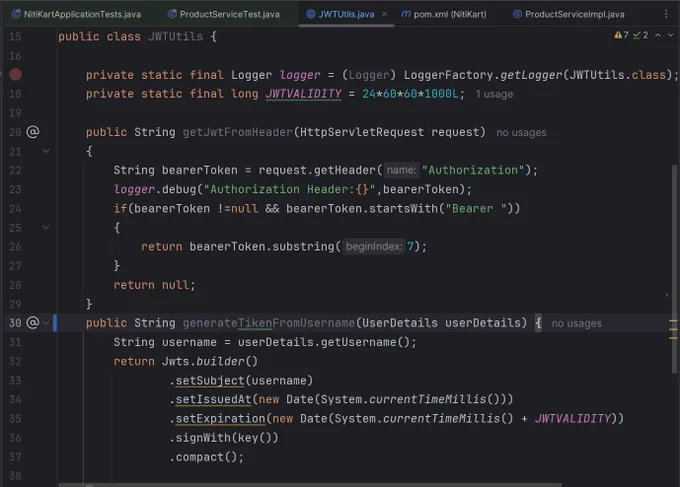This screenshot has height=487, width=680.
Task: Click the vertical editor scrollbar
Action: click(x=674, y=269)
